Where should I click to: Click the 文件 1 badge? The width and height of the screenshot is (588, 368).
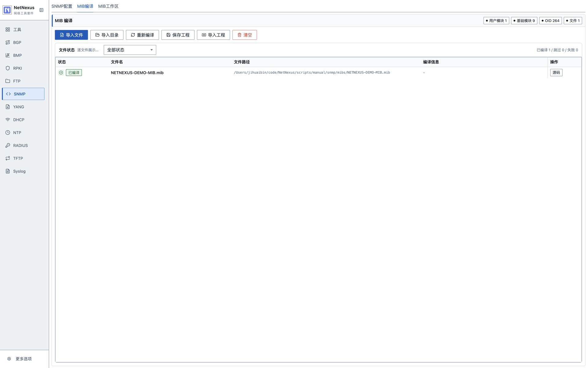click(573, 21)
